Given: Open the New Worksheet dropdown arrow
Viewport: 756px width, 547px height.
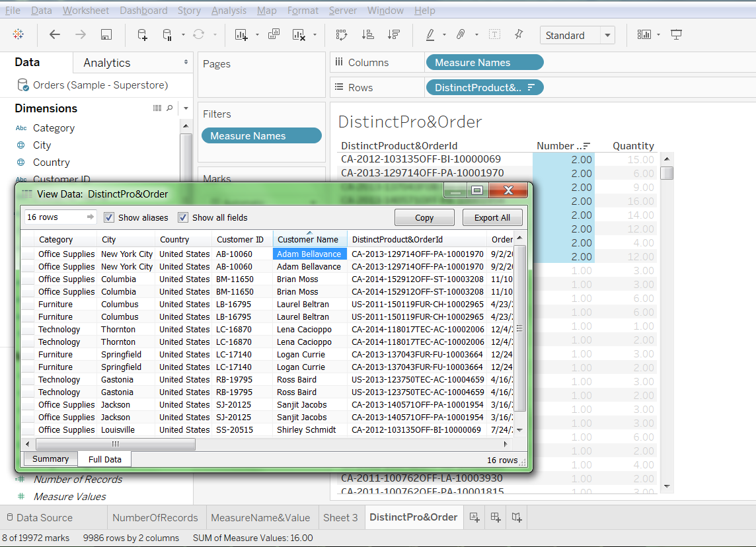Looking at the screenshot, I should tap(257, 35).
